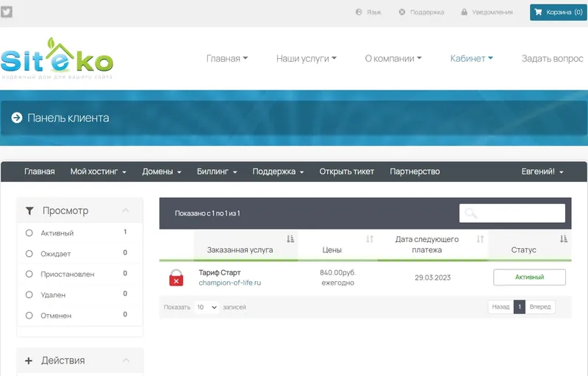Click Вперед pagination button
Viewport: 588px width, 376px height.
pos(540,307)
